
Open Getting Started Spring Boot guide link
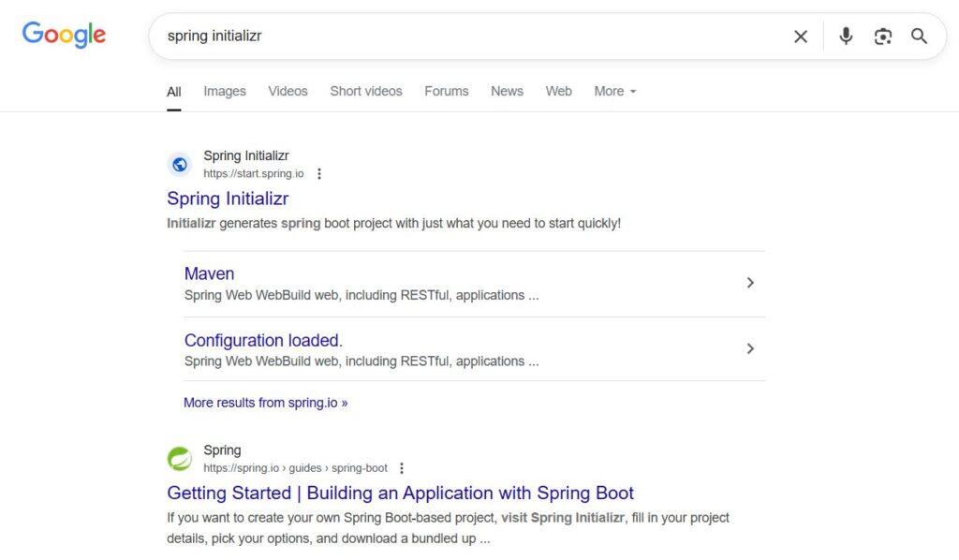coord(400,493)
